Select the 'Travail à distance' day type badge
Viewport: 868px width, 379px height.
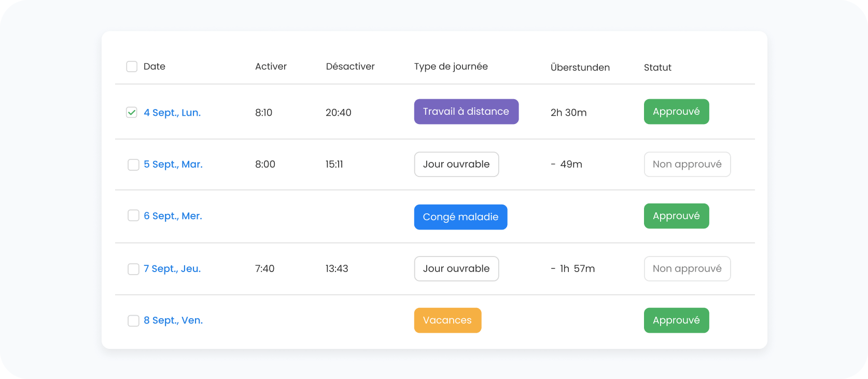coord(466,111)
